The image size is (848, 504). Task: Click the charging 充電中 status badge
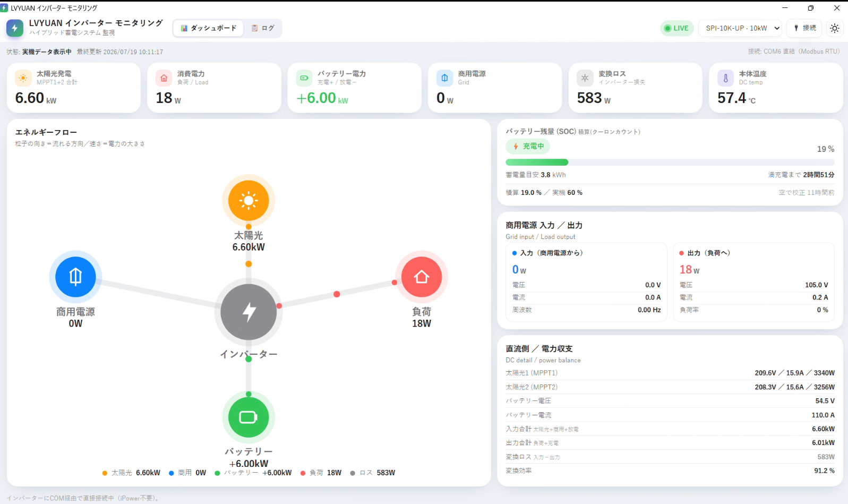pos(528,146)
